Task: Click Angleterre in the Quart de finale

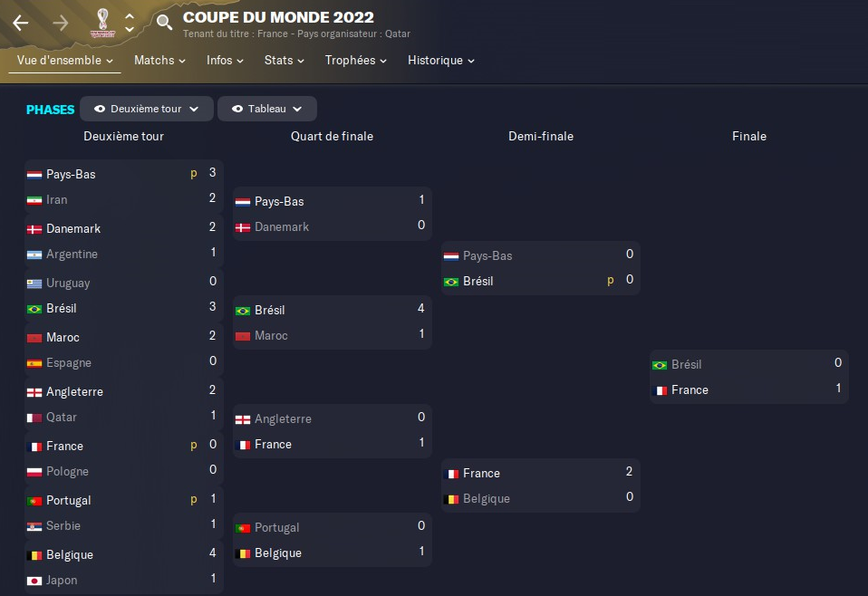Action: click(x=283, y=419)
